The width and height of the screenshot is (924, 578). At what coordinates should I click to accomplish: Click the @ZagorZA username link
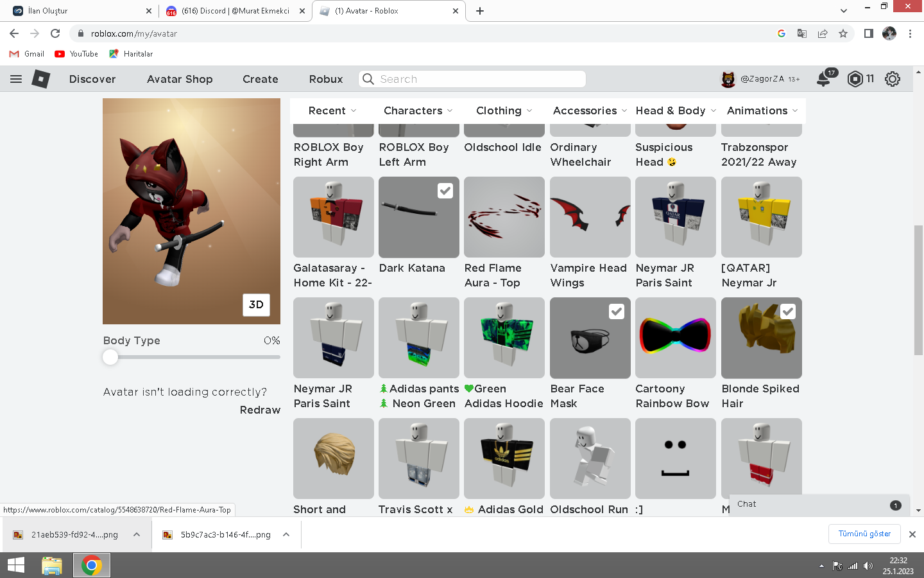(x=762, y=79)
